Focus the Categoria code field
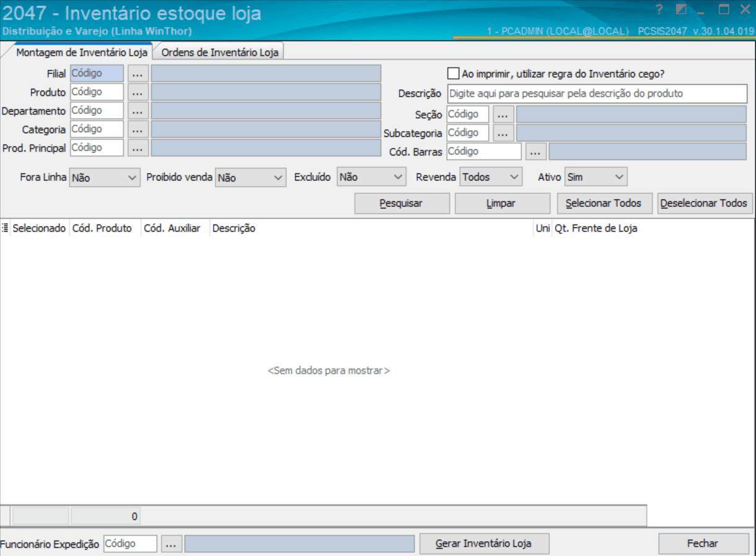This screenshot has width=756, height=556. 97,129
